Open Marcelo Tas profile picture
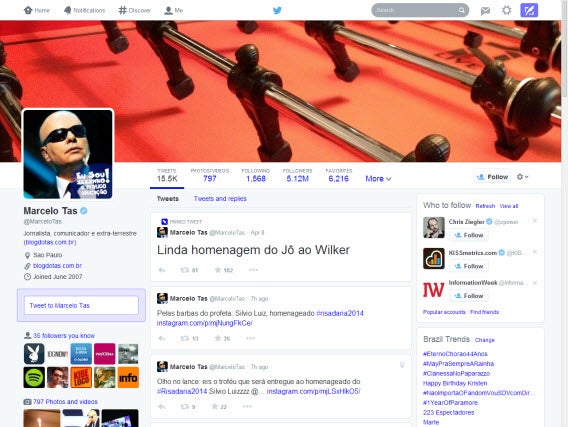Viewport: 568px width, 427px height. 68,154
